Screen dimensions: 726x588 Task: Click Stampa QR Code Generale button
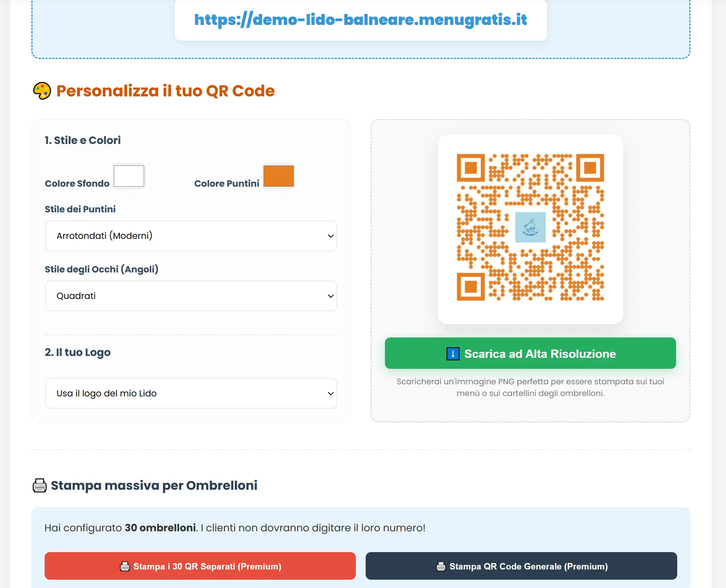point(521,566)
